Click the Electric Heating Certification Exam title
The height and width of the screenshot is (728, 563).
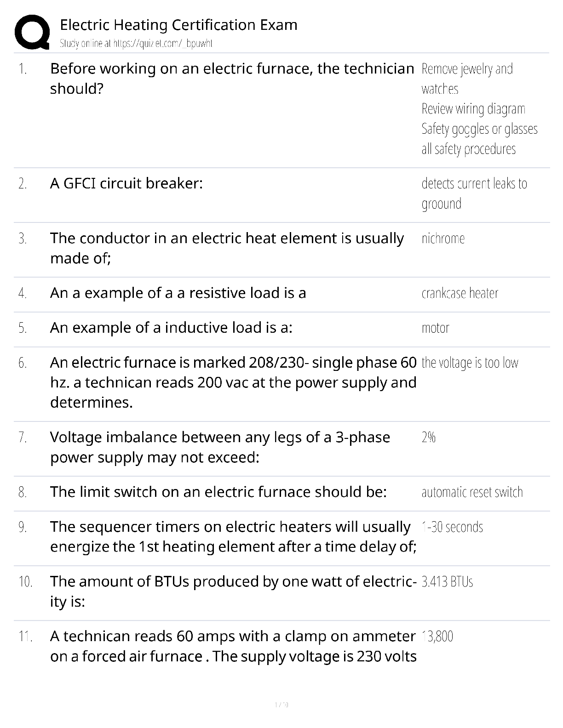point(178,25)
